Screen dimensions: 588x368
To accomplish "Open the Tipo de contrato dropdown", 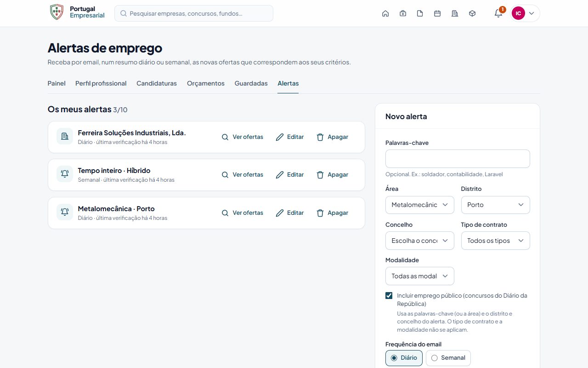I will pyautogui.click(x=495, y=241).
